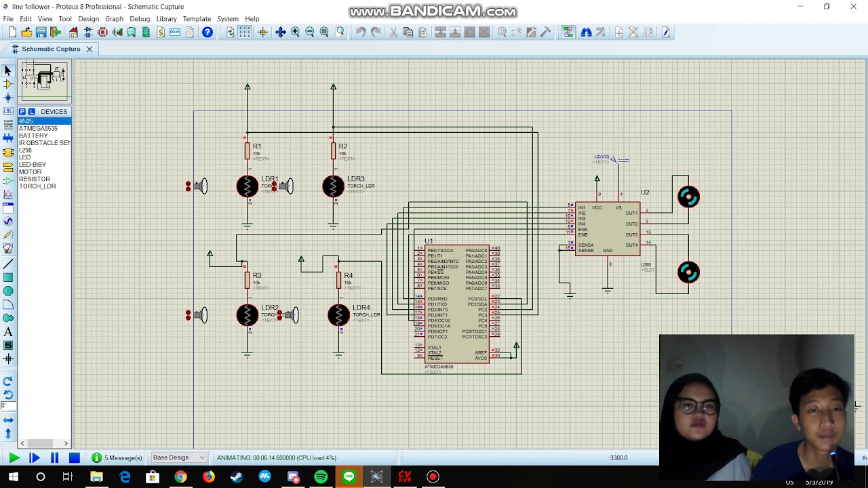
Task: Open the blue Help question icon
Action: (208, 33)
